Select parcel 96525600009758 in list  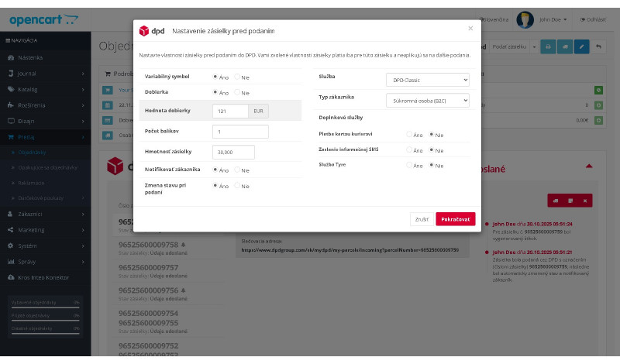pyautogui.click(x=166, y=248)
